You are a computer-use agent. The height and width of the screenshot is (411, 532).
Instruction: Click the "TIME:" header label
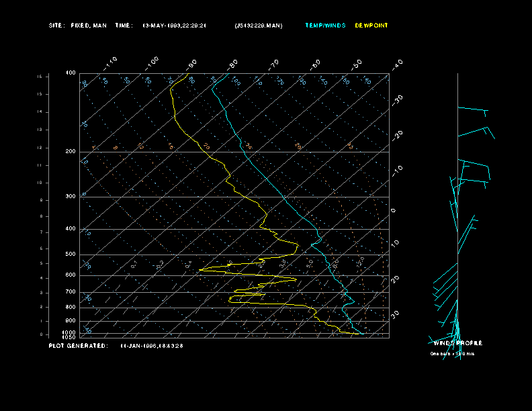124,26
